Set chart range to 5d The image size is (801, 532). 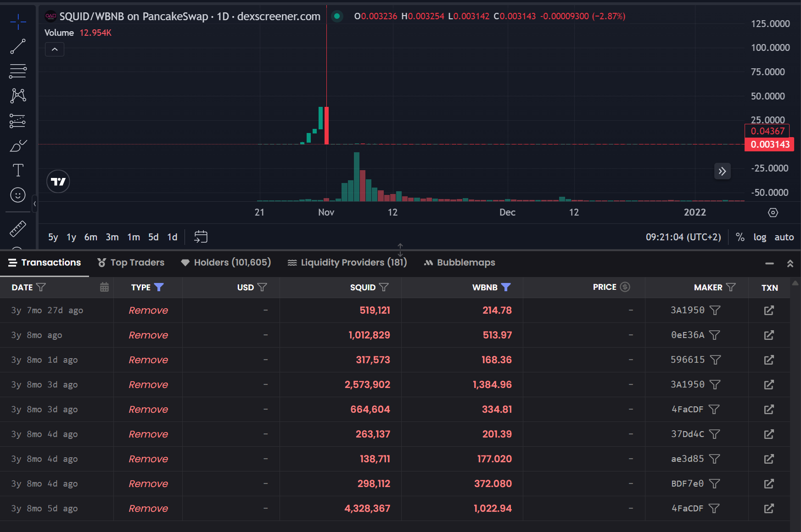pyautogui.click(x=153, y=237)
